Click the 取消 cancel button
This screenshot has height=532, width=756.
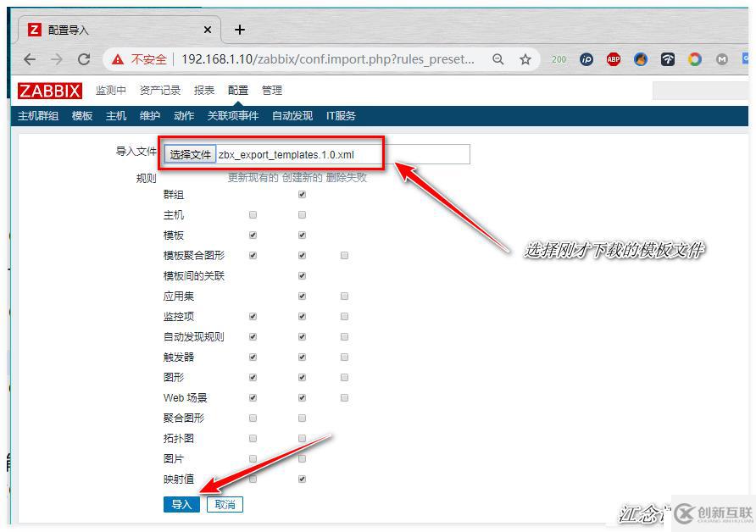pyautogui.click(x=225, y=505)
